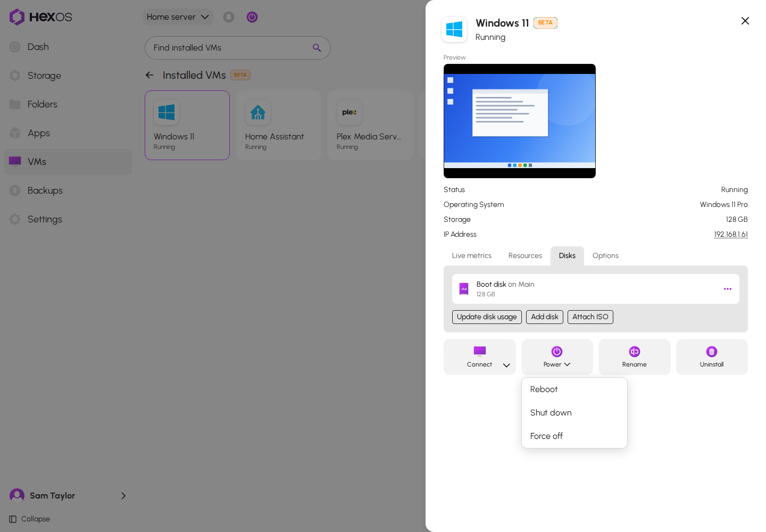Collapse the sidebar
The height and width of the screenshot is (532, 766).
coord(30,519)
